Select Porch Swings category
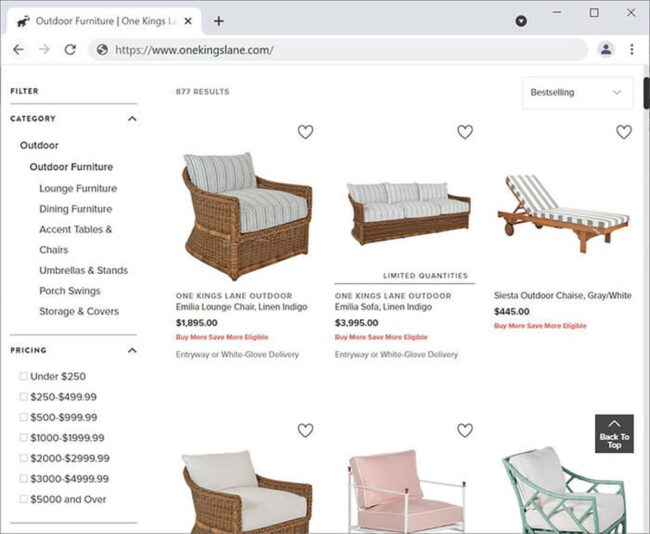Screen dimensions: 650x534 [x=70, y=291]
